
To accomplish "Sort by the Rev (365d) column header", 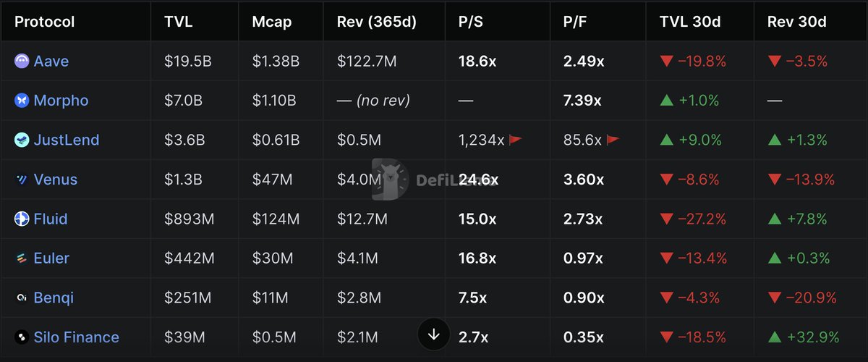I will 377,22.
